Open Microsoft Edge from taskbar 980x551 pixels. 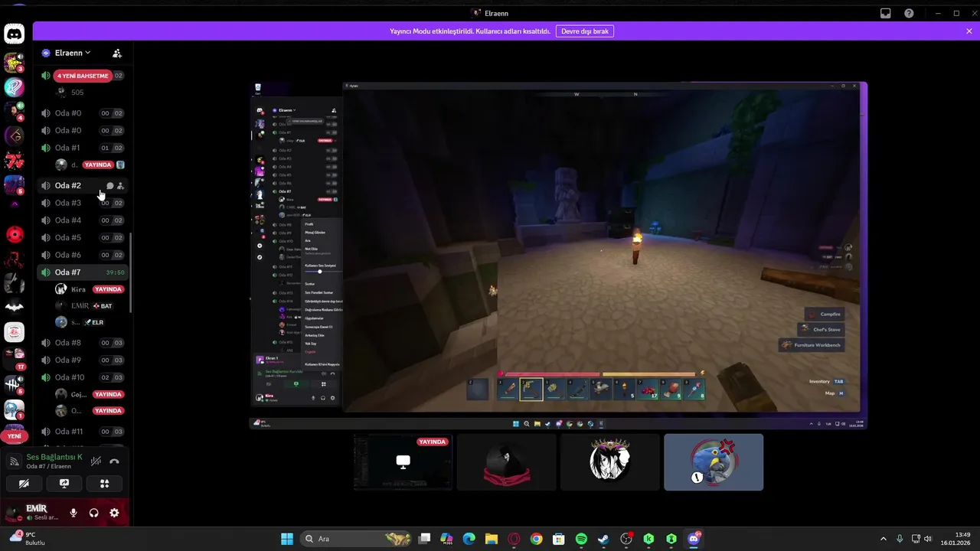(x=469, y=539)
